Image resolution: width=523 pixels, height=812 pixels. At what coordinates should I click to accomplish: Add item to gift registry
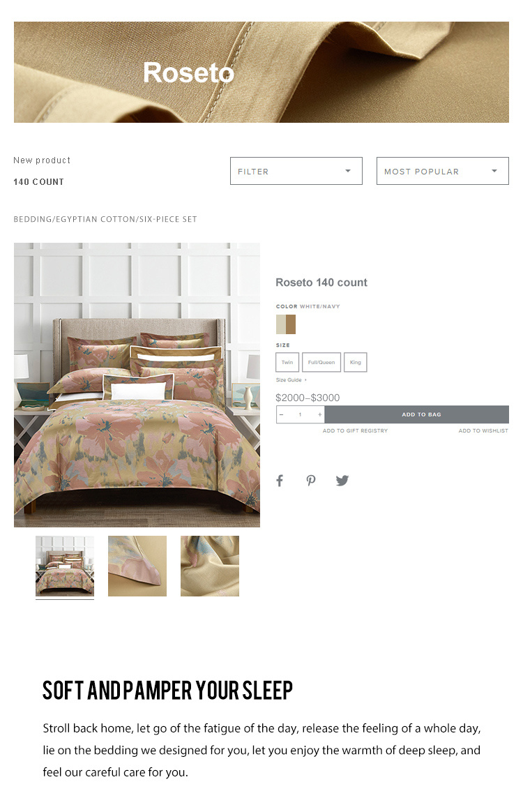click(x=355, y=431)
